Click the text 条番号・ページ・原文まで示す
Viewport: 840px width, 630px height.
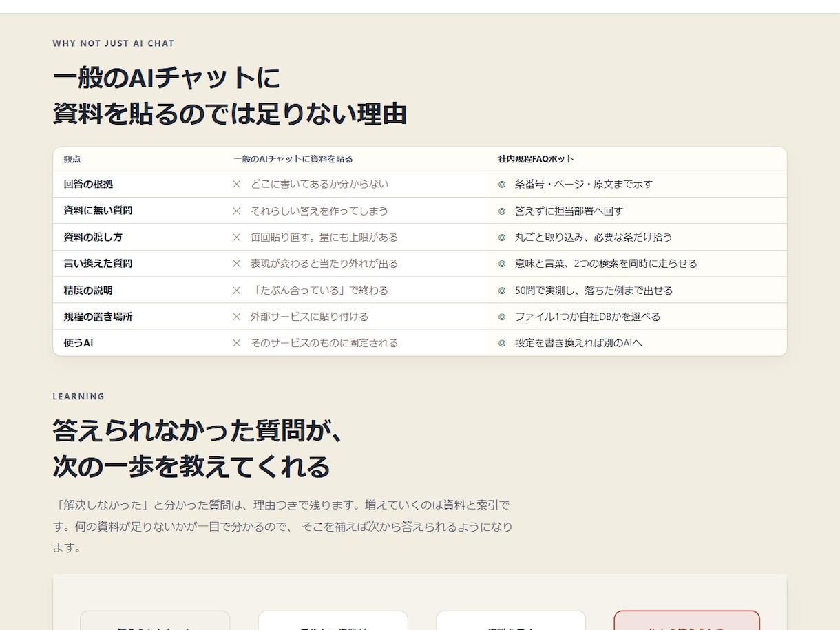[x=584, y=184]
